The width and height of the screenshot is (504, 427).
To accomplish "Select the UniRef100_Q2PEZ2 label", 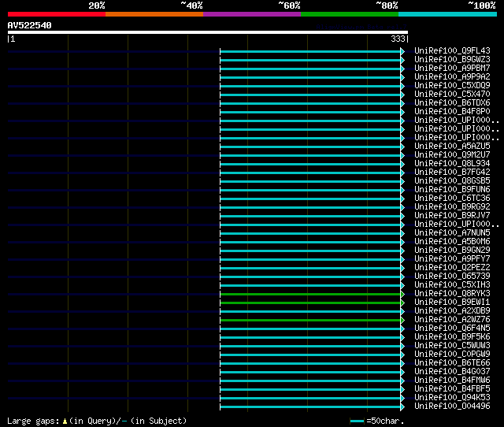I will pyautogui.click(x=452, y=268).
